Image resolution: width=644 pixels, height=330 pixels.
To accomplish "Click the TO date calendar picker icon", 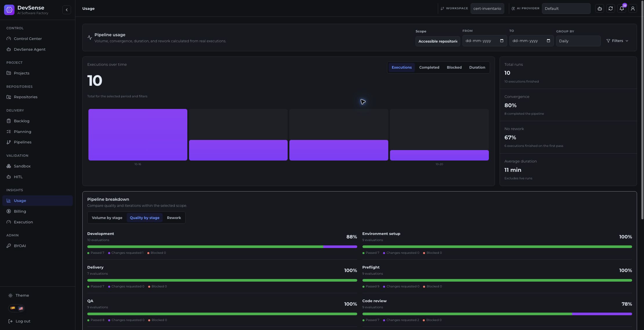I will pos(548,41).
